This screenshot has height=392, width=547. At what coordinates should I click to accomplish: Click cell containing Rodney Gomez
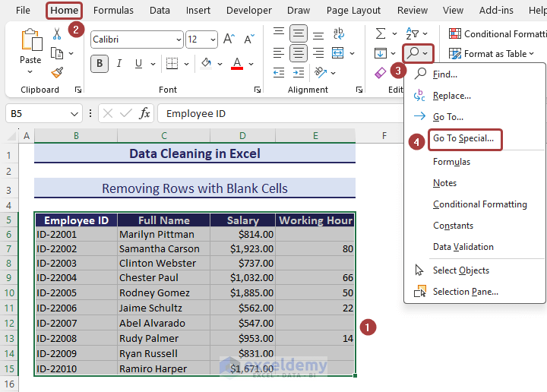(163, 292)
